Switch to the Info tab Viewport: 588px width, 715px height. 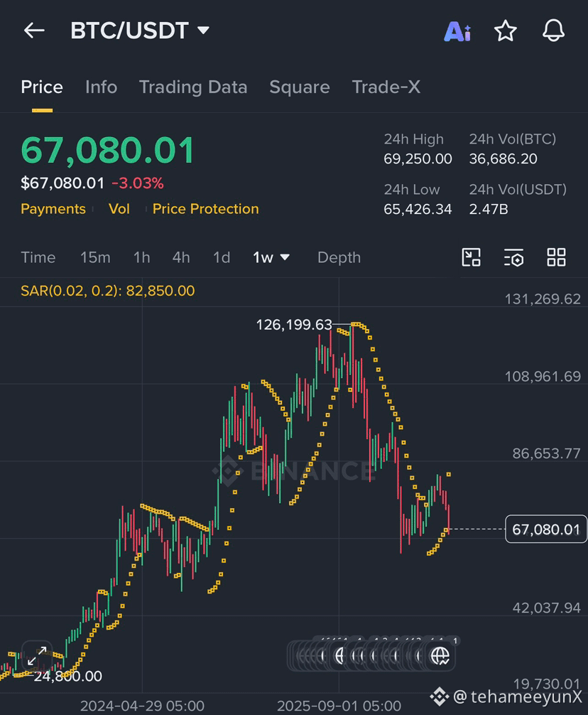point(101,87)
